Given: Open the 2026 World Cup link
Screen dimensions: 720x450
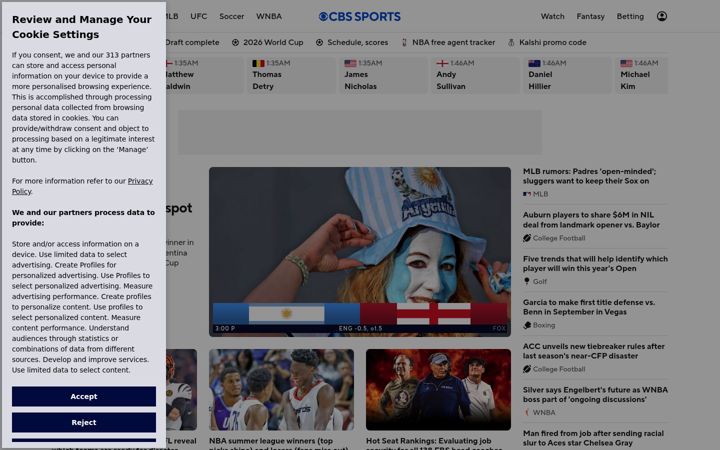Looking at the screenshot, I should coord(273,42).
